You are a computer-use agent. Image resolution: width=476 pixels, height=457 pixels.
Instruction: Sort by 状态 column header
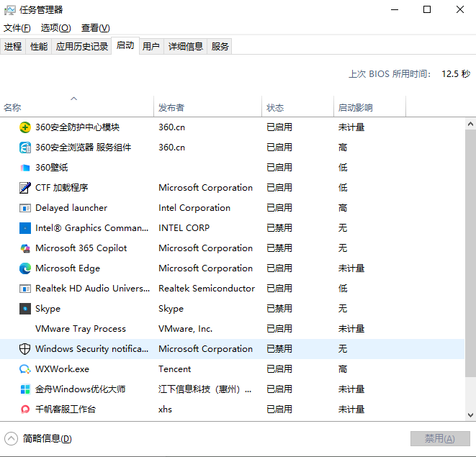pyautogui.click(x=297, y=107)
